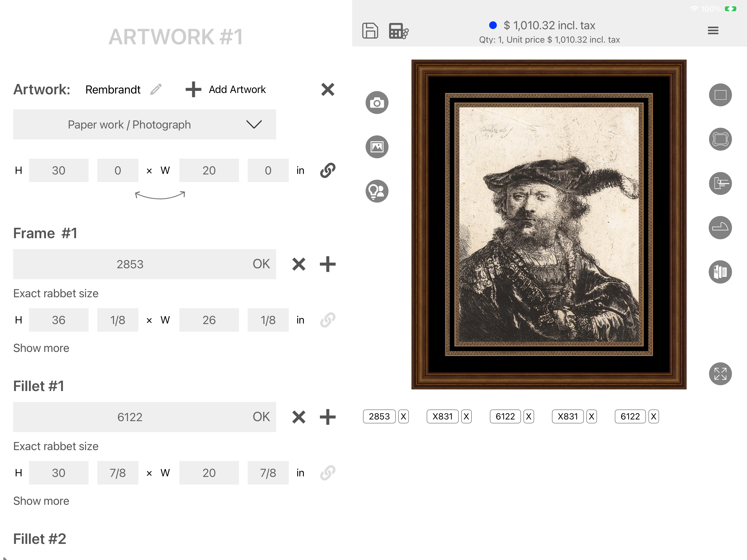Toggle the Fillet #1 rabbet size link
747x560 pixels.
pyautogui.click(x=328, y=472)
